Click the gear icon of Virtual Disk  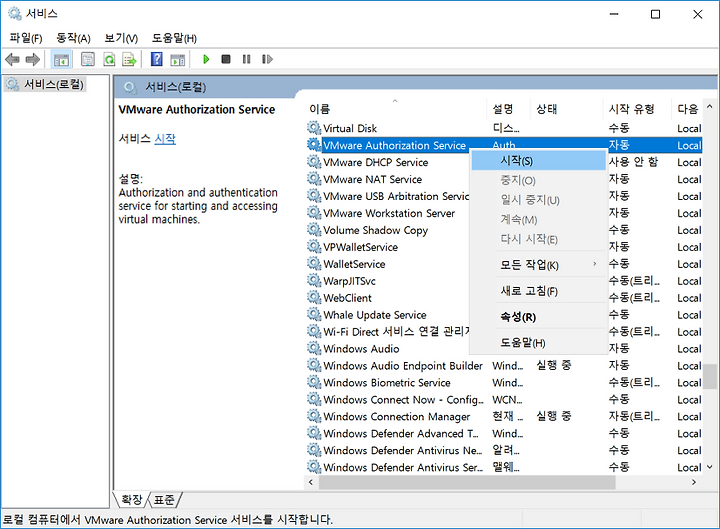coord(314,128)
